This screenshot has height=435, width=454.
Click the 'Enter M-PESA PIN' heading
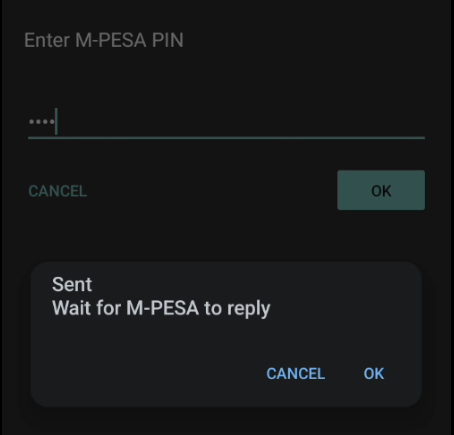[x=104, y=40]
